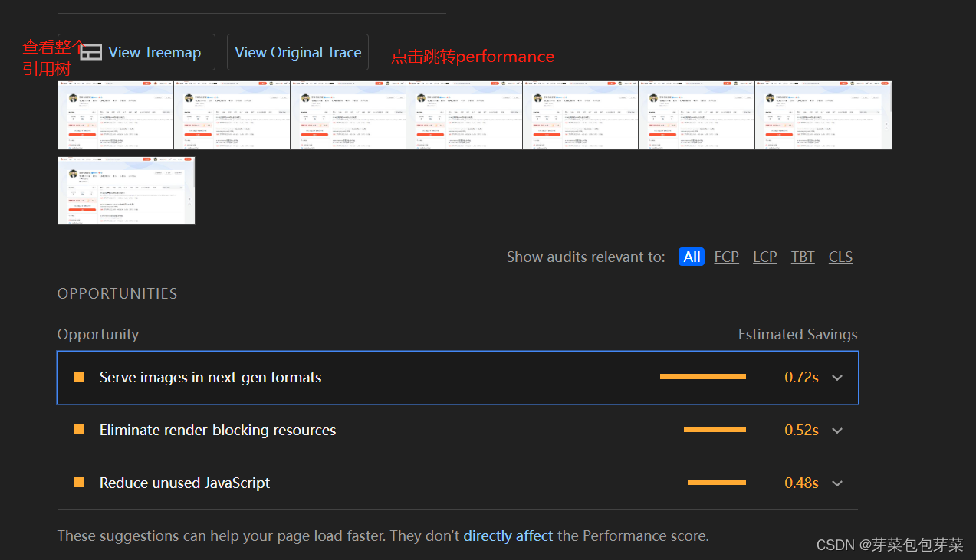Click Eliminate render-blocking resources text
Viewport: 976px width, 560px height.
point(218,430)
